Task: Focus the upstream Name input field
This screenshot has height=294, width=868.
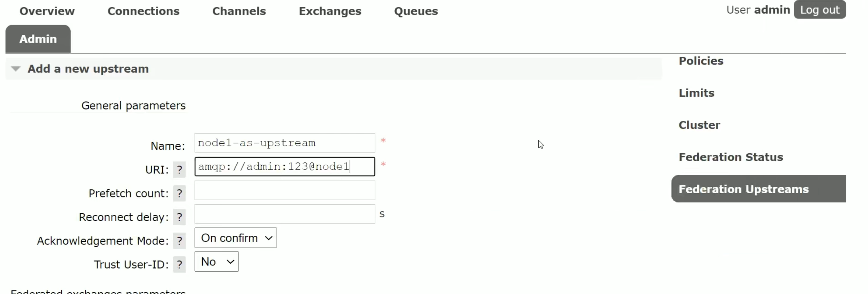Action: pos(285,143)
